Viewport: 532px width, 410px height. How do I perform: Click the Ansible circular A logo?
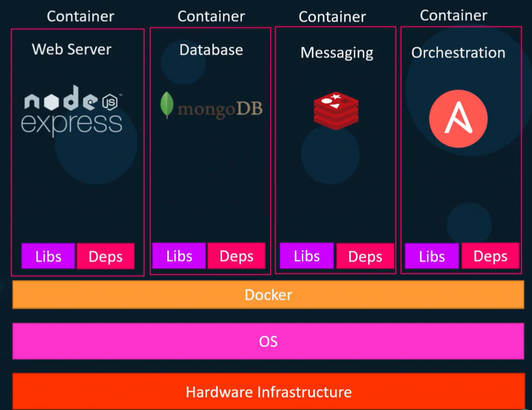click(458, 119)
